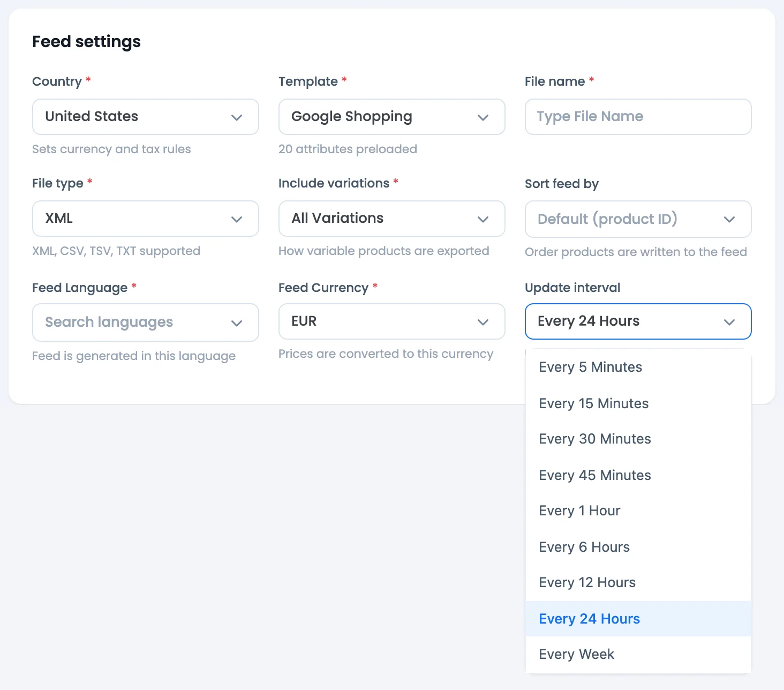Click the 'Sets currency and tax rules' hint
784x690 pixels.
111,149
